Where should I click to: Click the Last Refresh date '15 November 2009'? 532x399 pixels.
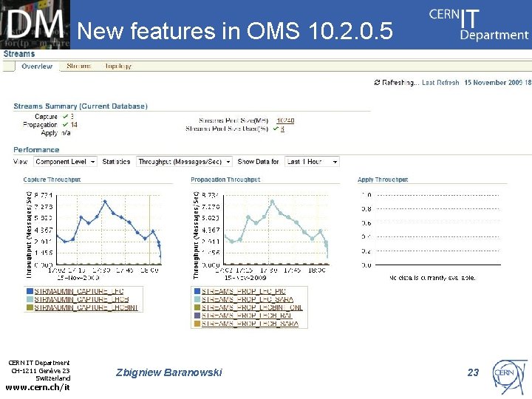click(494, 83)
